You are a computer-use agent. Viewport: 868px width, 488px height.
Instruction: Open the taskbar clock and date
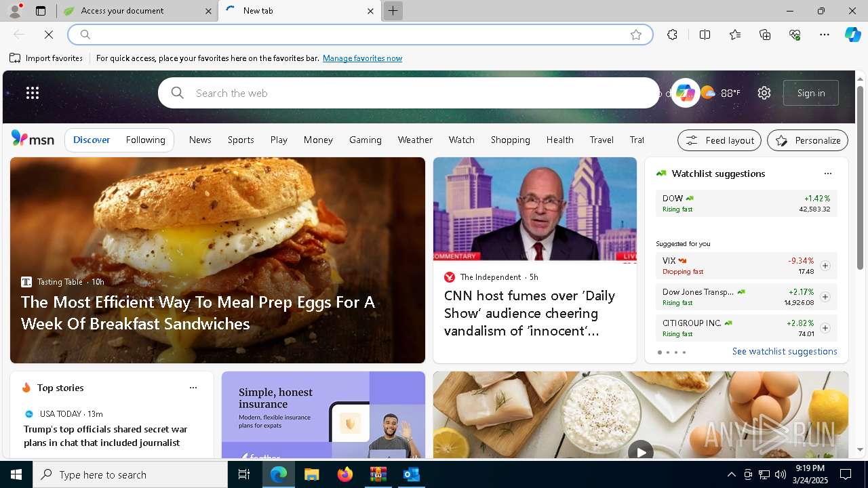[809, 474]
